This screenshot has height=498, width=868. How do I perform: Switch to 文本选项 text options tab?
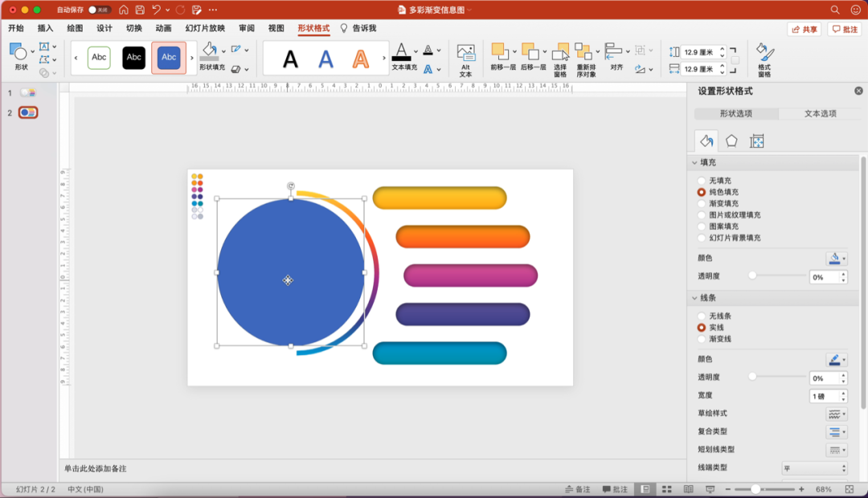pos(820,114)
